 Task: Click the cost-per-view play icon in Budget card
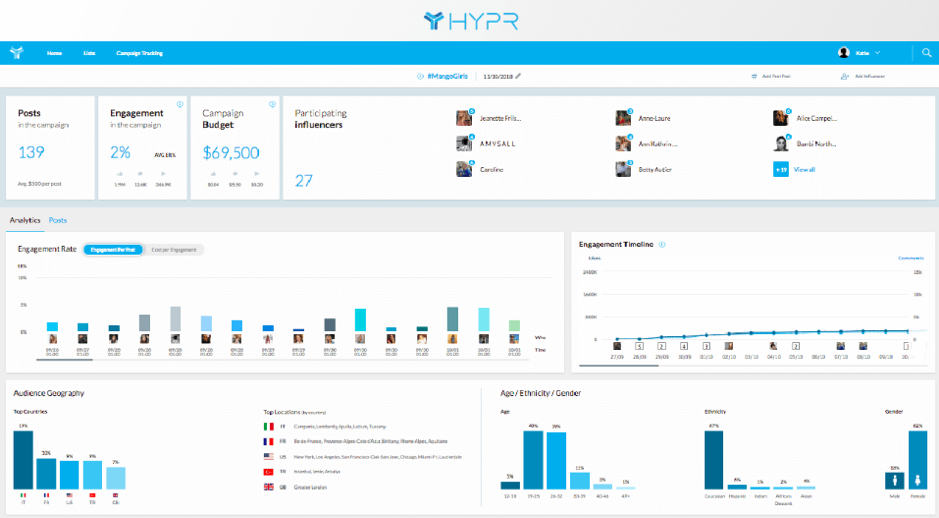(x=256, y=174)
